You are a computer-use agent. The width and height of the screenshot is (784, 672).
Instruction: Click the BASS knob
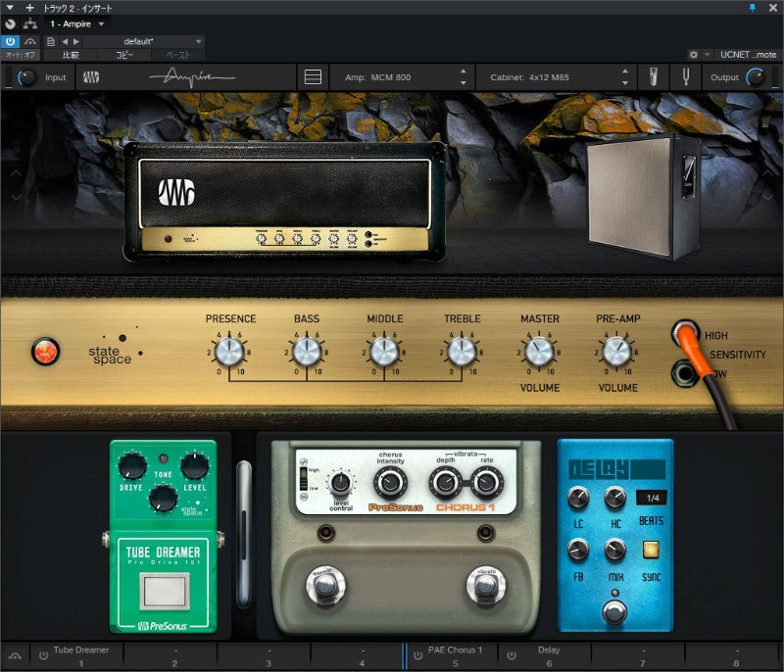coord(307,352)
